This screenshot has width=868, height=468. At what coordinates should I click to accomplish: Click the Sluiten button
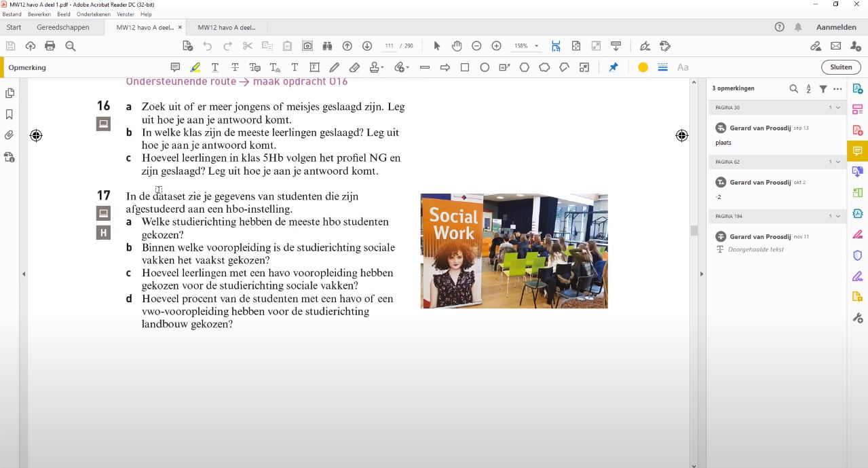[841, 67]
